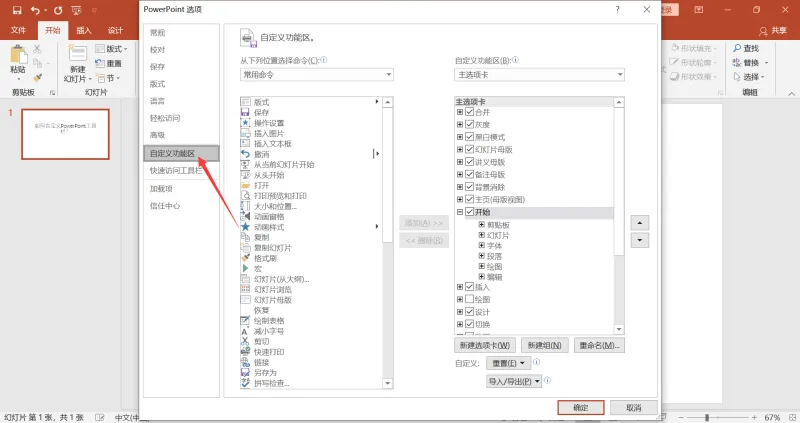Image resolution: width=800 pixels, height=423 pixels.
Task: Open the 导入/导出(P) dropdown button
Action: click(x=514, y=381)
